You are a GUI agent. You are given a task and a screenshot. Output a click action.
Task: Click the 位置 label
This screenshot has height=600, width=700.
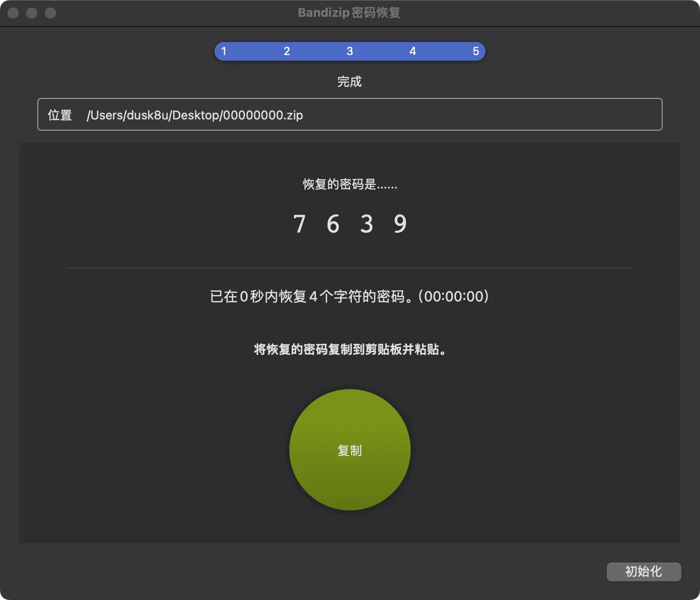[x=60, y=115]
